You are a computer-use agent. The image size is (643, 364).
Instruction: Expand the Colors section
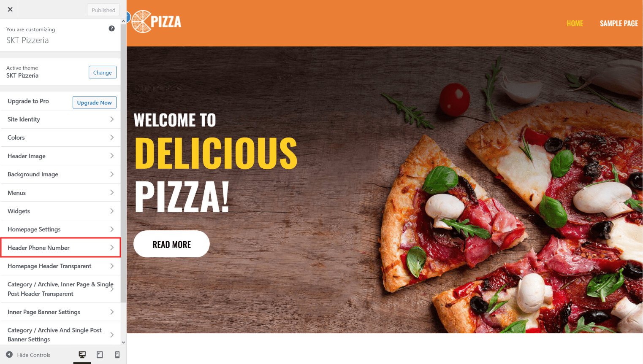click(x=61, y=138)
